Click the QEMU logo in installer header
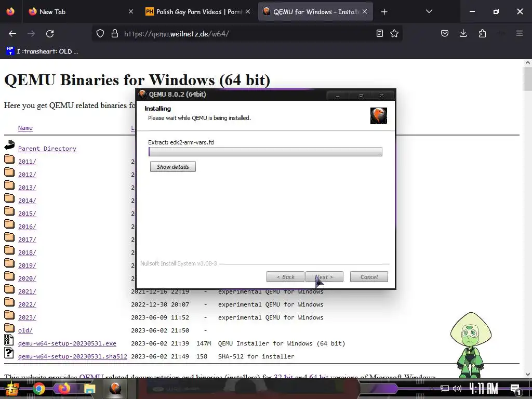 tap(379, 116)
